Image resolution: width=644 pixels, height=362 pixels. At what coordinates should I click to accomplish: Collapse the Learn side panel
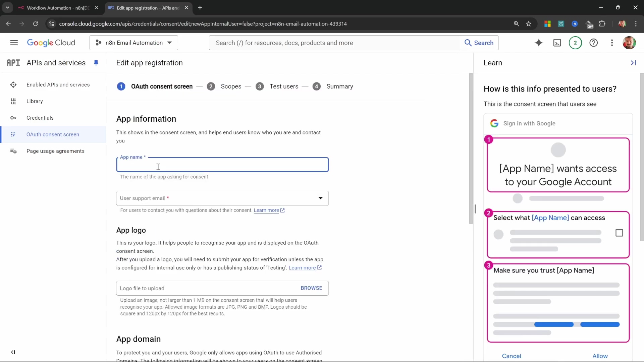coord(633,63)
